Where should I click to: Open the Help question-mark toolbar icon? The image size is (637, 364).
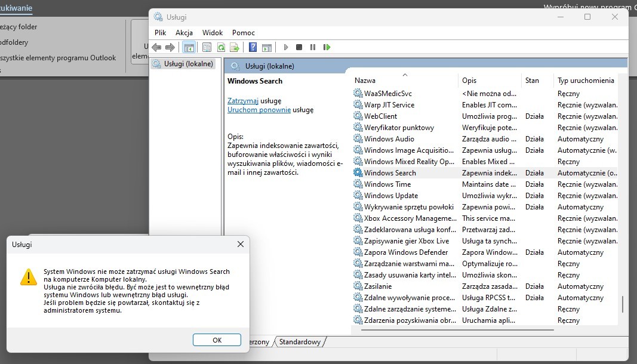253,47
